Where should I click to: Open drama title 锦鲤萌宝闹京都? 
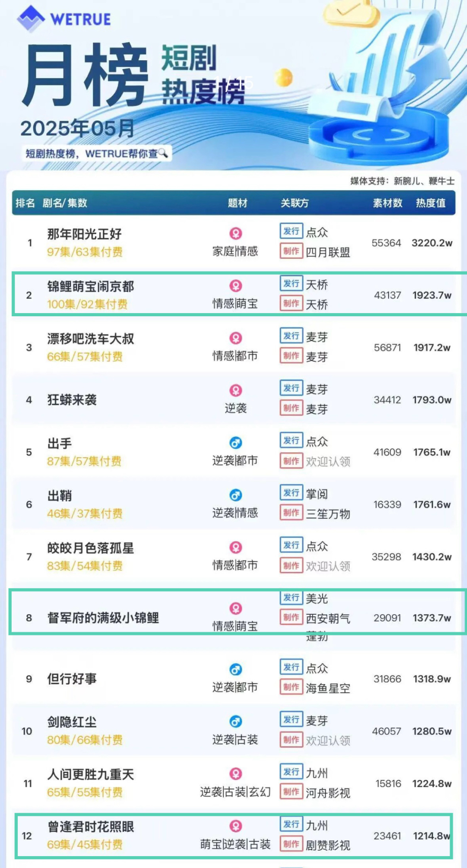tap(90, 287)
